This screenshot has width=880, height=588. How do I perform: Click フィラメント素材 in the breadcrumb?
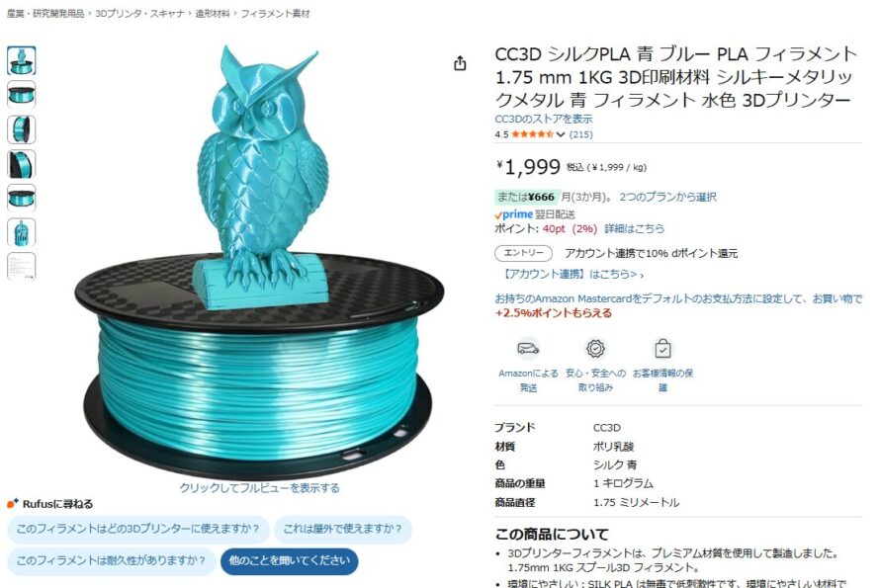pyautogui.click(x=275, y=14)
